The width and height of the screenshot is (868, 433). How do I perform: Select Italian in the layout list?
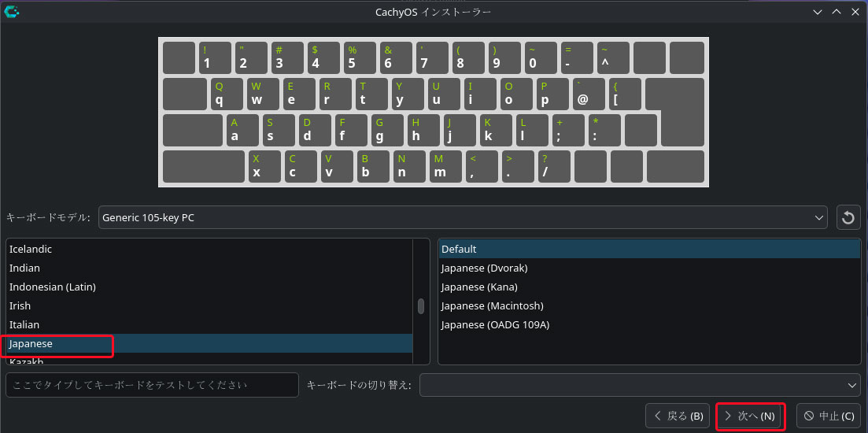tap(209, 324)
